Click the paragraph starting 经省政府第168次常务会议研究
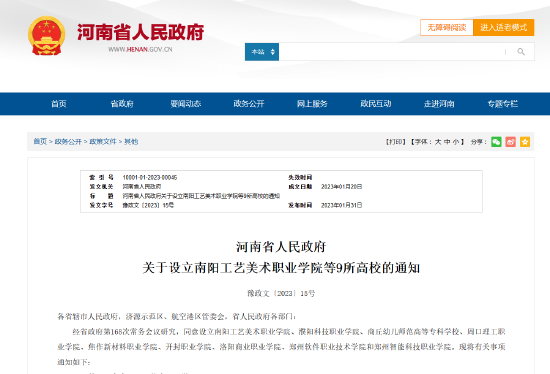This screenshot has height=374, width=550. [x=281, y=347]
